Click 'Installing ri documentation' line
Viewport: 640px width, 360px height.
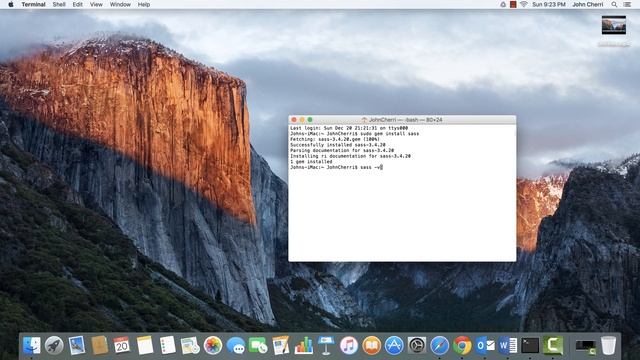coord(350,156)
